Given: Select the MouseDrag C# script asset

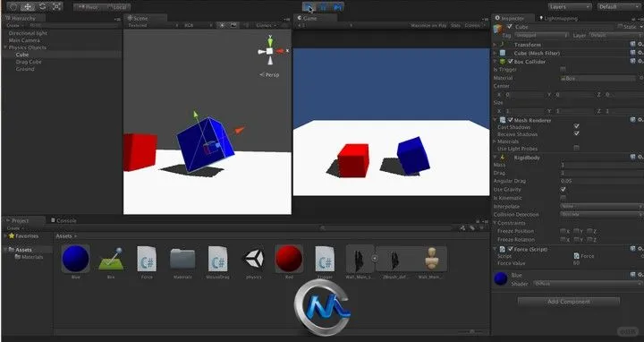Looking at the screenshot, I should click(217, 259).
